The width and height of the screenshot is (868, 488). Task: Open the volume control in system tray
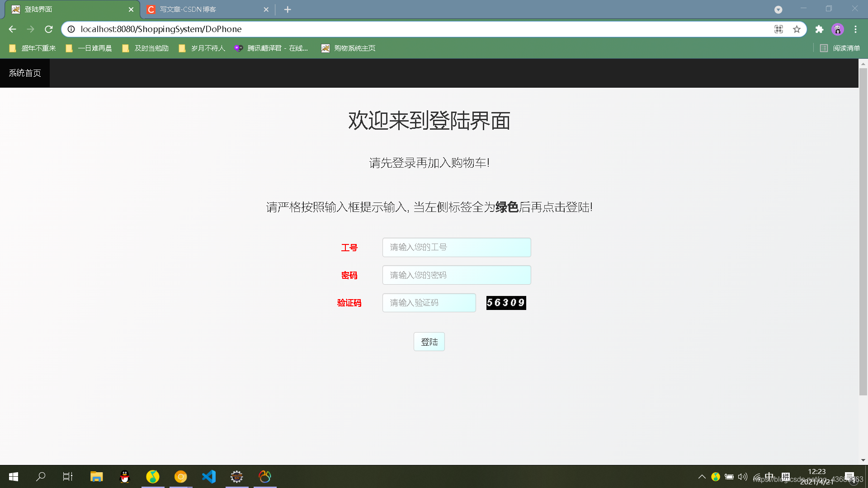pyautogui.click(x=742, y=477)
